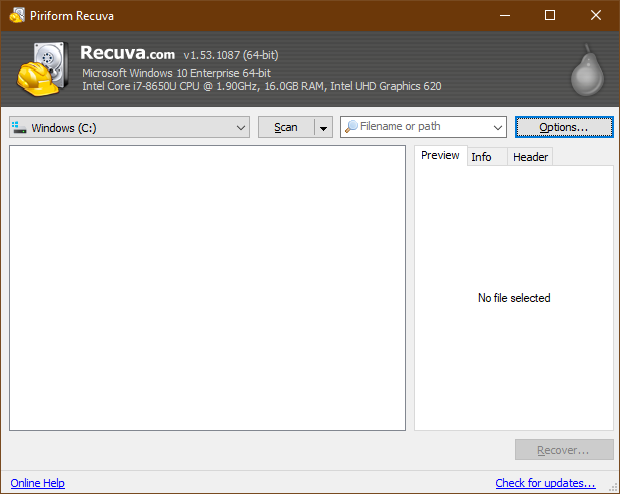This screenshot has height=494, width=620.
Task: Close the Piriform Recuva window
Action: point(597,15)
